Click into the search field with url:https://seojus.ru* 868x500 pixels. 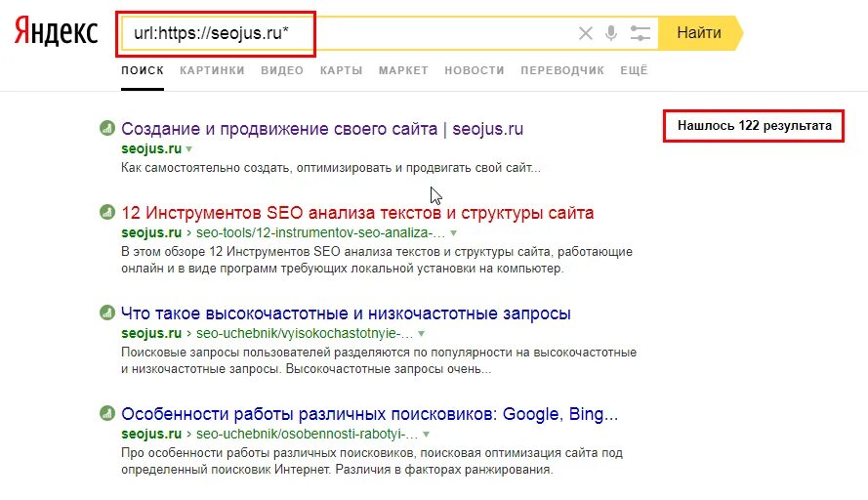pos(349,33)
